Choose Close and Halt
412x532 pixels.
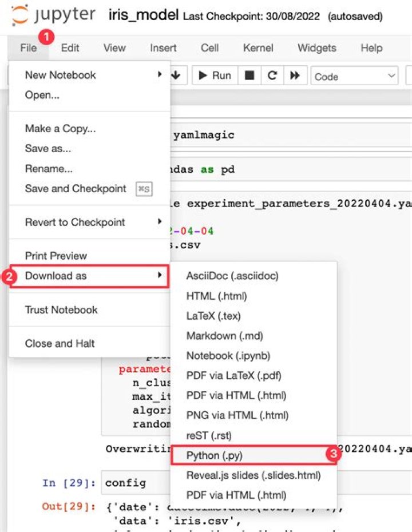pos(90,343)
